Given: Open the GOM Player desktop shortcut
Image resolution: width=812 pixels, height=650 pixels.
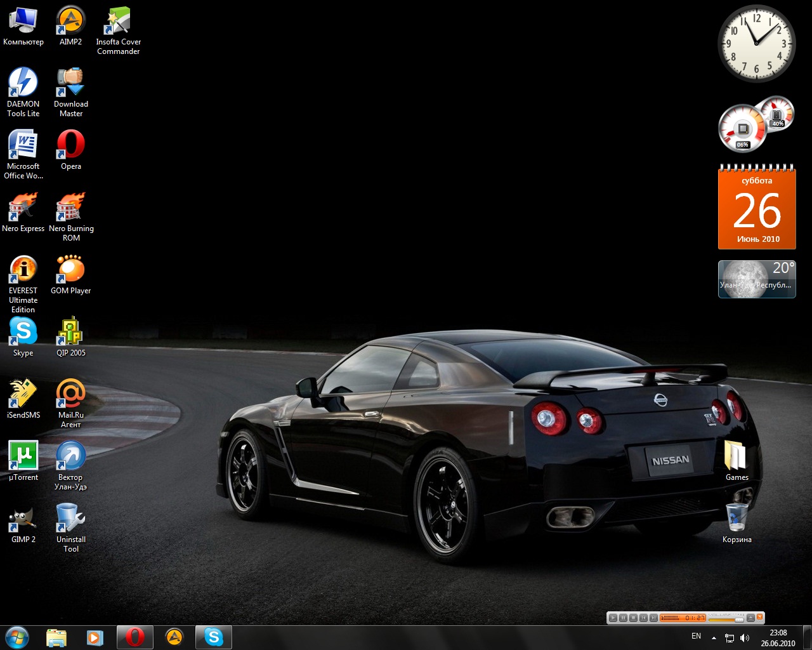Looking at the screenshot, I should (x=71, y=270).
